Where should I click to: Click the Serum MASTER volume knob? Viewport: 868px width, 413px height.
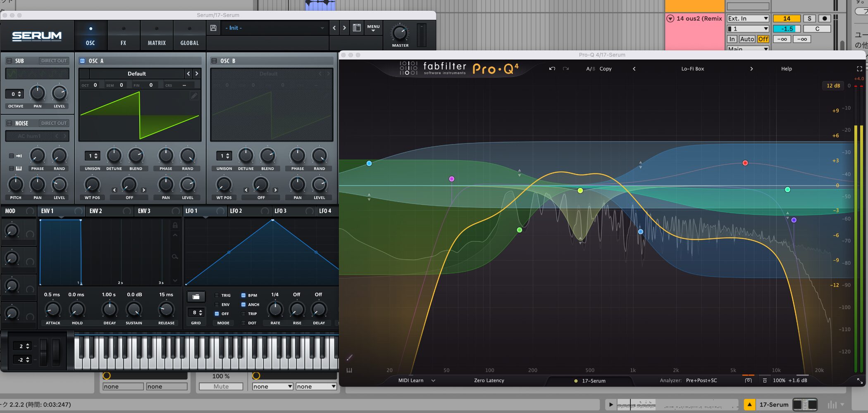pos(400,33)
